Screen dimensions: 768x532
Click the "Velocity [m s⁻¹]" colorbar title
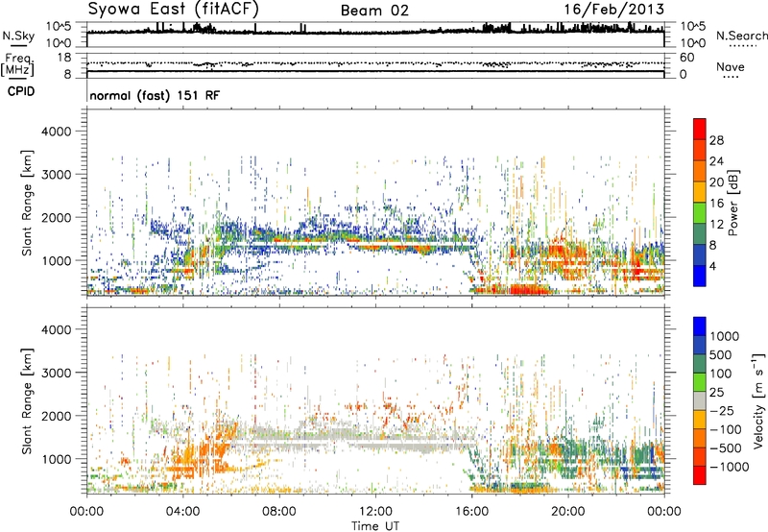pos(758,401)
